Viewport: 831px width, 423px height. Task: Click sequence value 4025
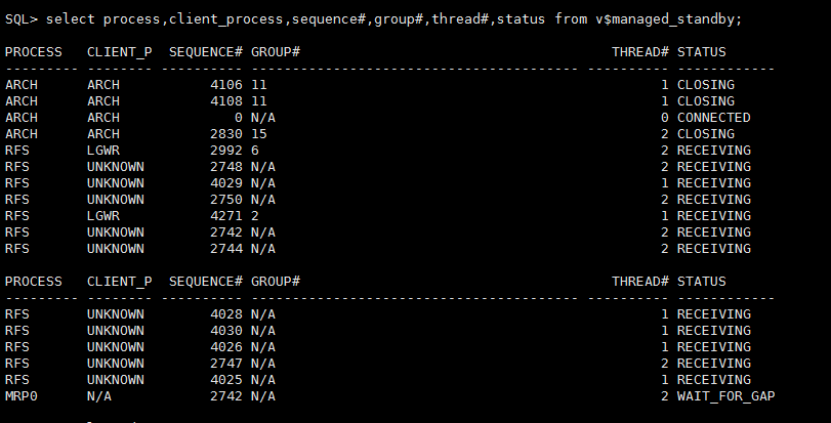click(226, 380)
